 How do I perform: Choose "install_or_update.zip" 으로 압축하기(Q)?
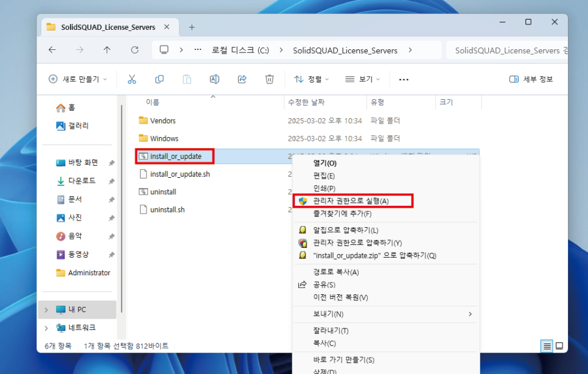(x=385, y=256)
